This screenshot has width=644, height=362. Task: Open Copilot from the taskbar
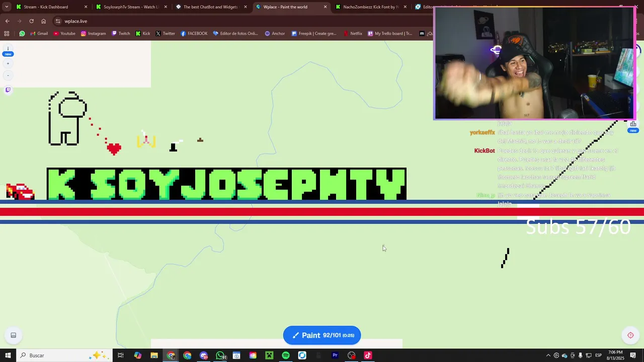click(137, 355)
